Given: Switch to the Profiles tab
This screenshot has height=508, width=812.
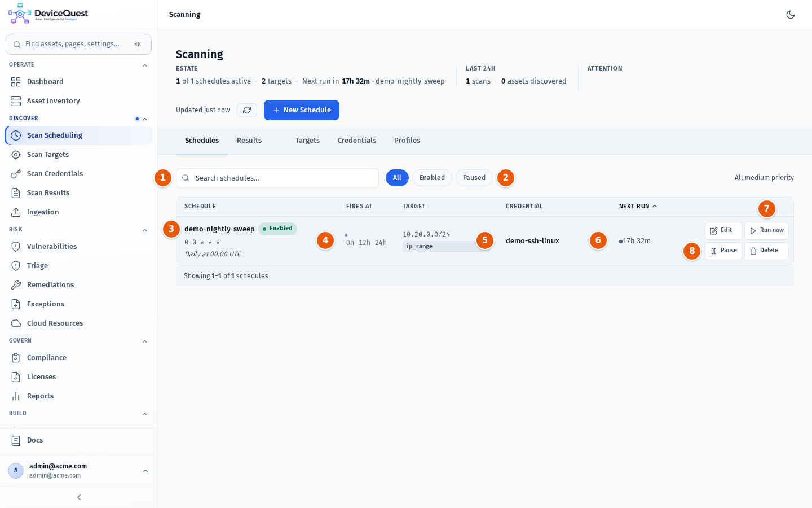Looking at the screenshot, I should 407,141.
